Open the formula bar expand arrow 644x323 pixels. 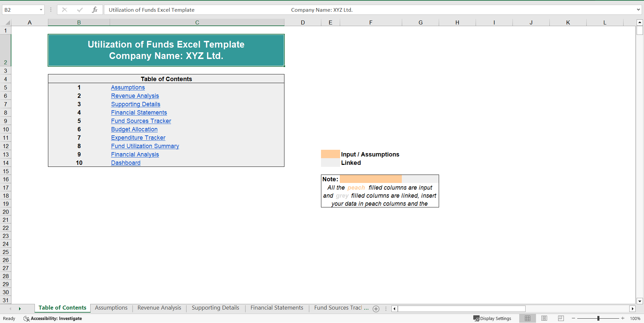(x=638, y=10)
